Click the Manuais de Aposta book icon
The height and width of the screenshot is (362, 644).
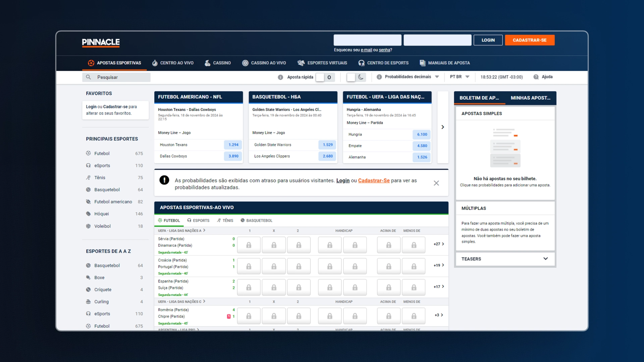click(422, 63)
